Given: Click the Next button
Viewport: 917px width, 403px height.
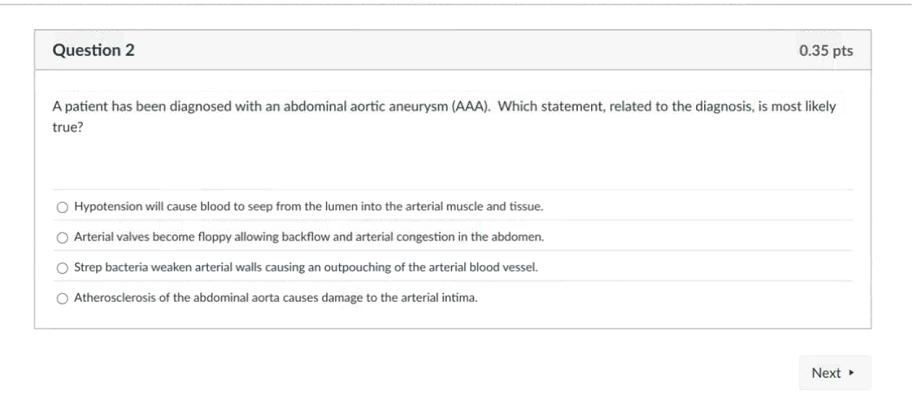Looking at the screenshot, I should (834, 373).
